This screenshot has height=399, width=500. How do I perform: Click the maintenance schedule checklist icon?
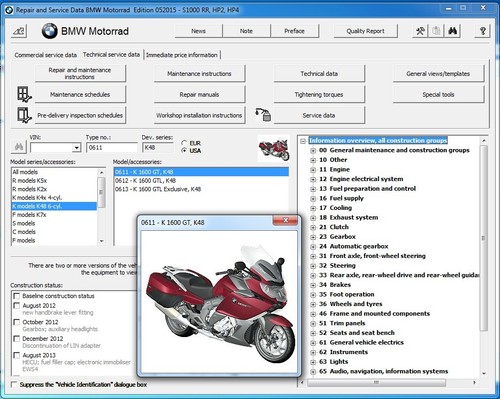click(24, 94)
